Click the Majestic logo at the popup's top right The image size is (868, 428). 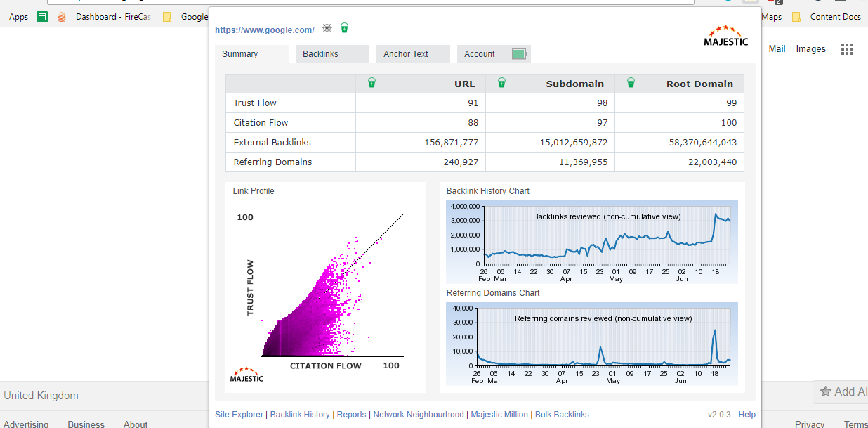726,36
